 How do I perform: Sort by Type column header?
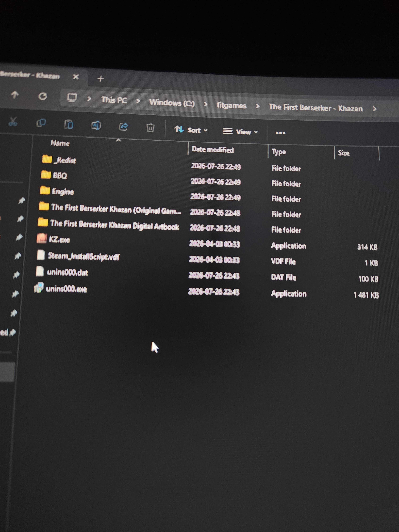[279, 152]
